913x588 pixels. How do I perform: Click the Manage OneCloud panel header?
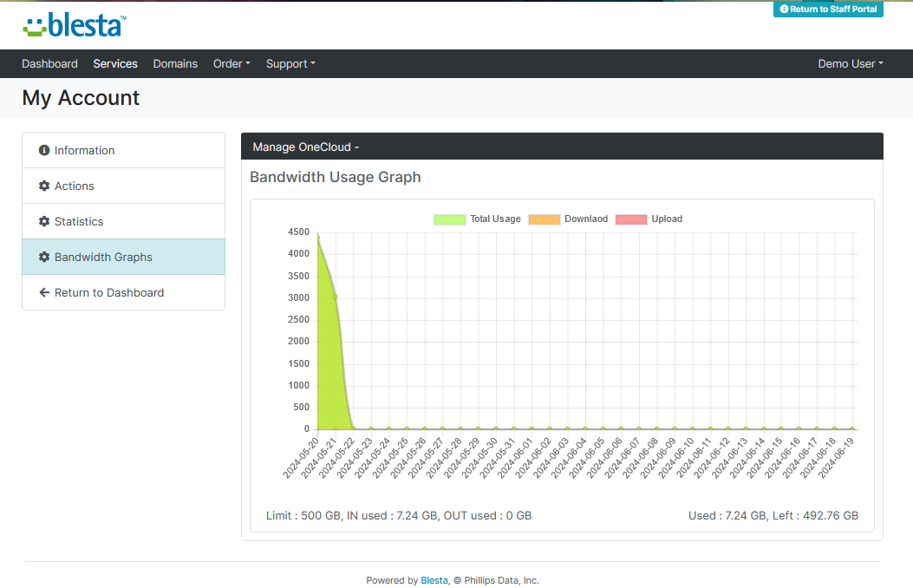pyautogui.click(x=562, y=147)
